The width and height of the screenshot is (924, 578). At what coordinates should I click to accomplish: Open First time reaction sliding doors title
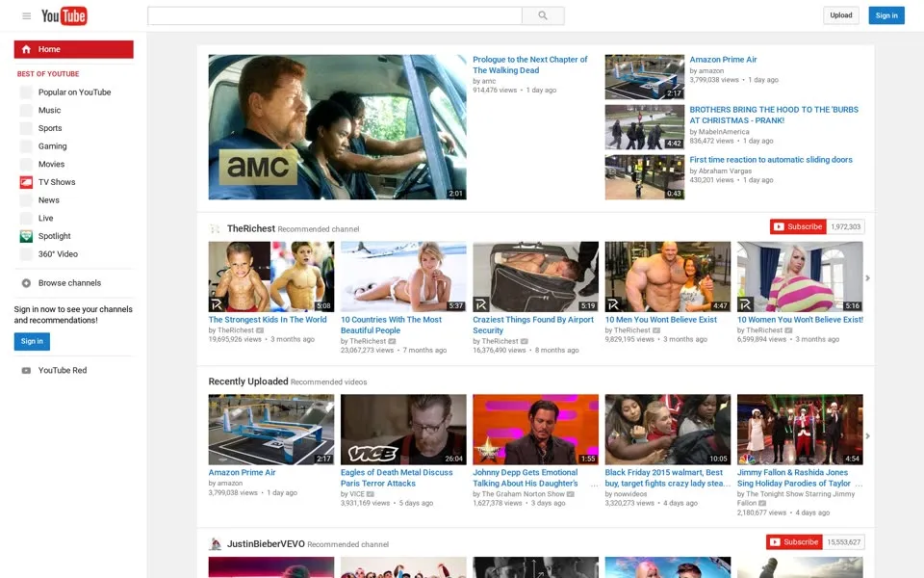pyautogui.click(x=771, y=160)
